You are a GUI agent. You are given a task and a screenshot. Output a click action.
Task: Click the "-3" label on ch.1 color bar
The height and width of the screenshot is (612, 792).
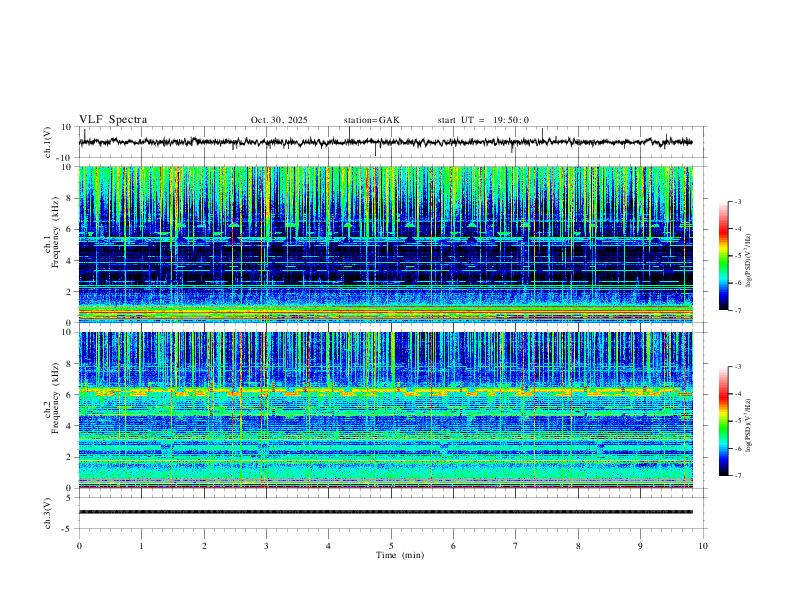click(x=737, y=201)
